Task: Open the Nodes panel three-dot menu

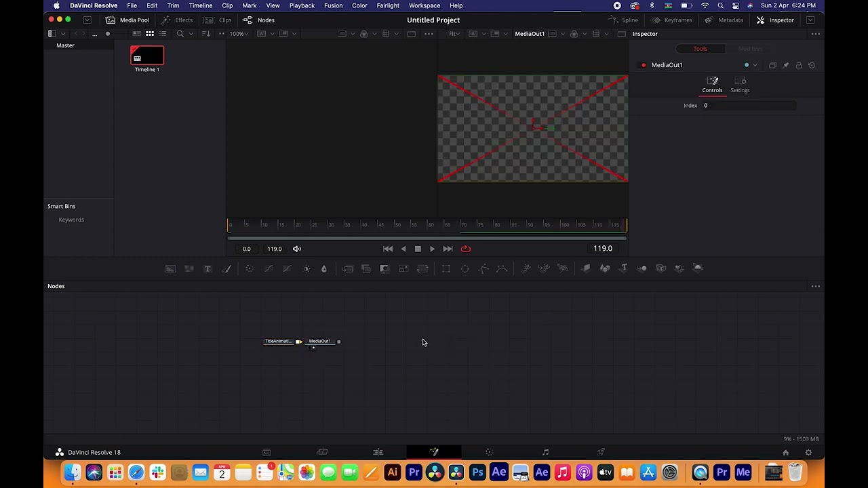Action: coord(816,286)
